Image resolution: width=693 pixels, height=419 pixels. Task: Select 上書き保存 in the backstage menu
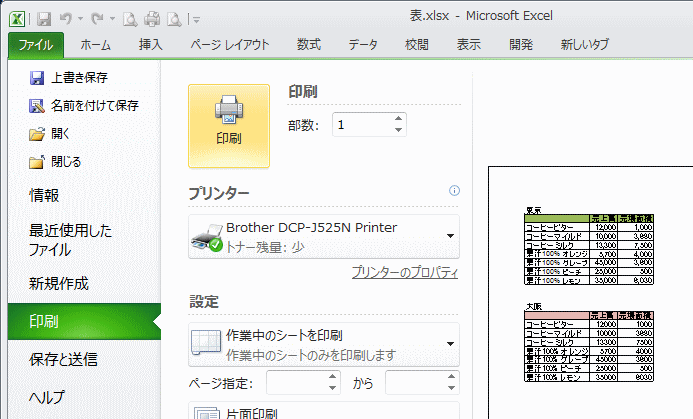(x=80, y=78)
